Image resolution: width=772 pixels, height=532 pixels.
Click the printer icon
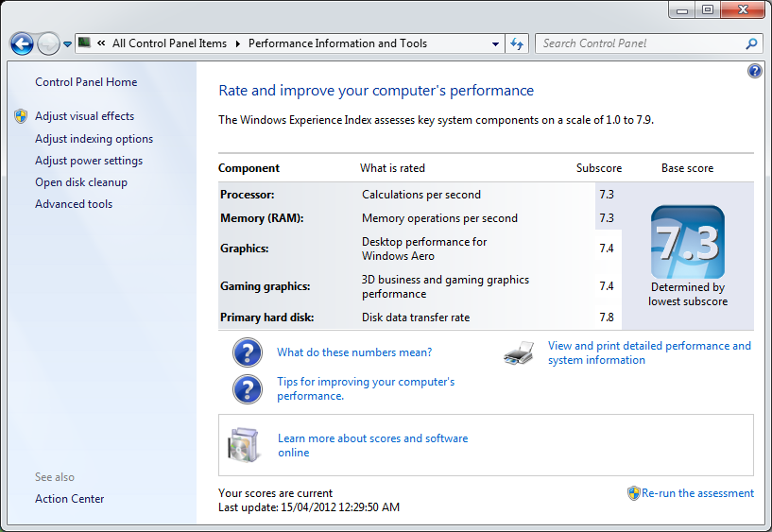pyautogui.click(x=519, y=352)
